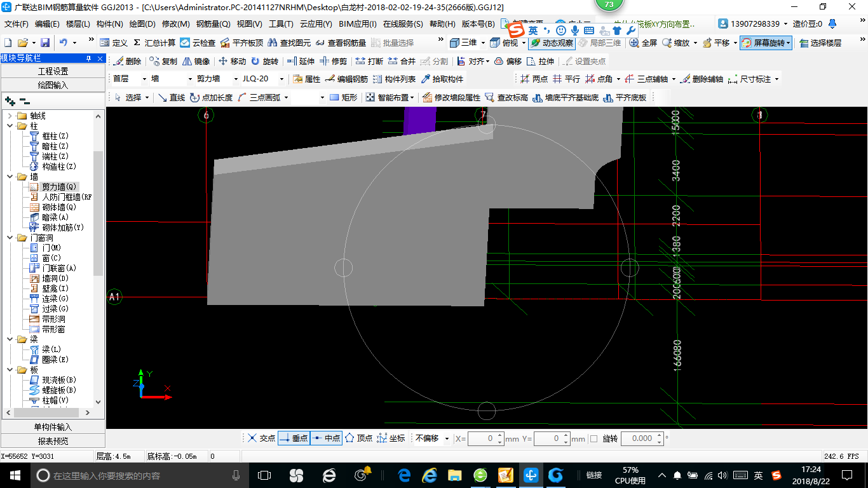Open the 帮助(H) menu
The image size is (868, 488).
pos(442,24)
